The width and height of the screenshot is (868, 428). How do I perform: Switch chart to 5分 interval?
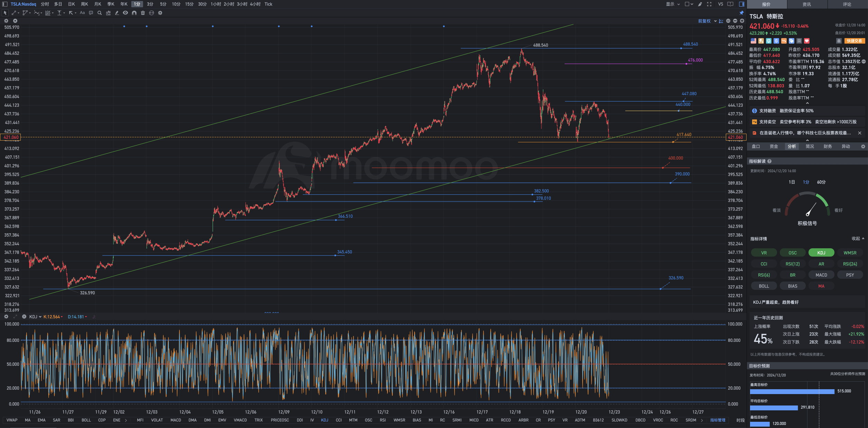click(163, 4)
